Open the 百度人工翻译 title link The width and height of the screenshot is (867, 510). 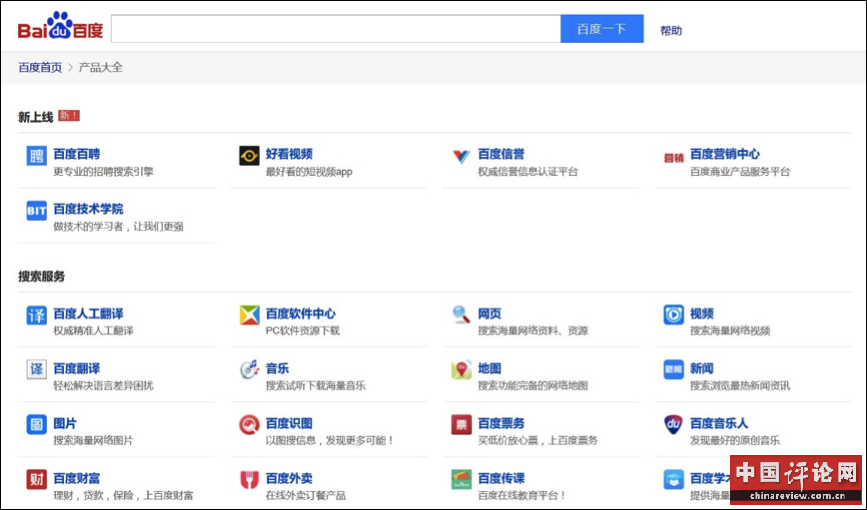(88, 314)
